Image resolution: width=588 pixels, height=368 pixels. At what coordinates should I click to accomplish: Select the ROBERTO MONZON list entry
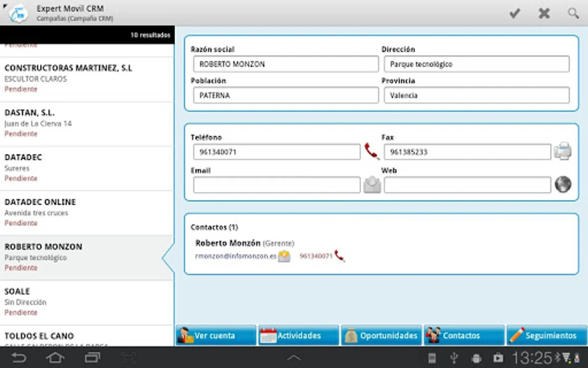click(87, 258)
